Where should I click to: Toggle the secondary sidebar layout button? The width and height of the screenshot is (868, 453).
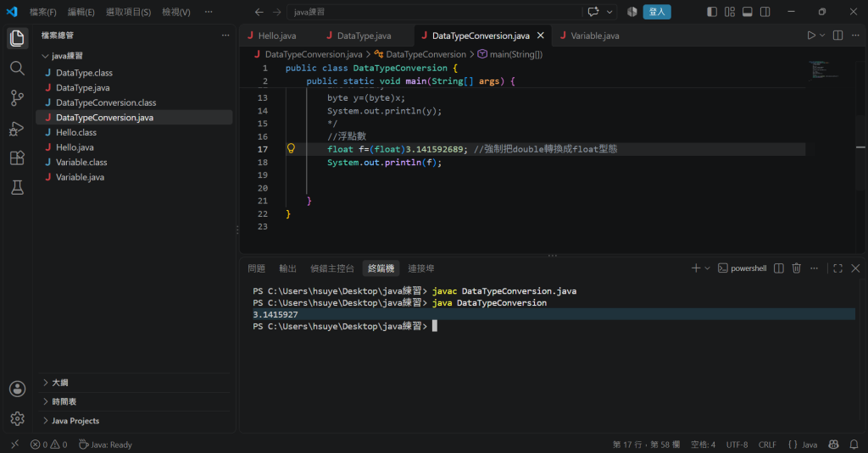click(x=765, y=12)
